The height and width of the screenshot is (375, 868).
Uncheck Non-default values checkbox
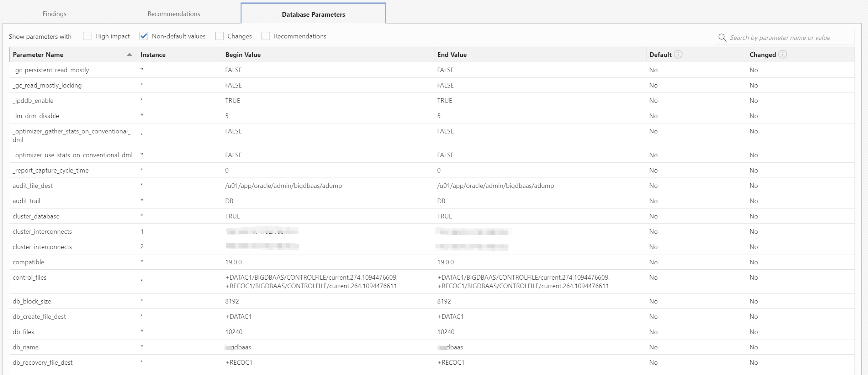coord(144,36)
